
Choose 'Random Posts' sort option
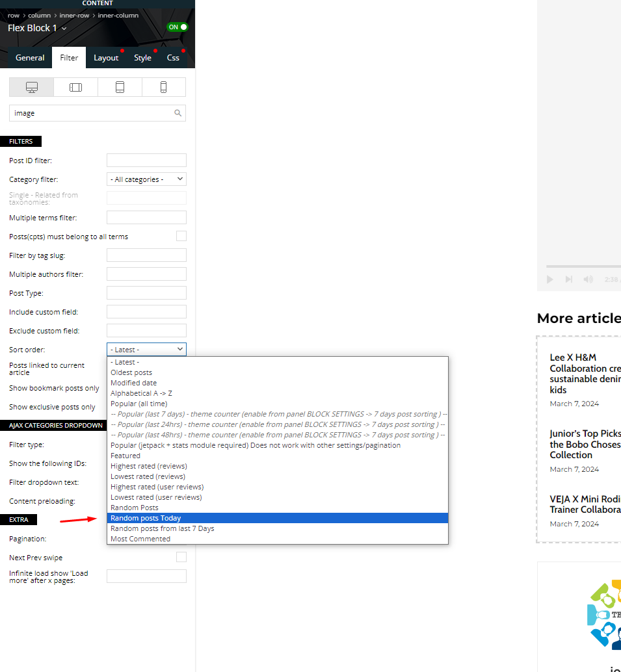tap(278, 508)
